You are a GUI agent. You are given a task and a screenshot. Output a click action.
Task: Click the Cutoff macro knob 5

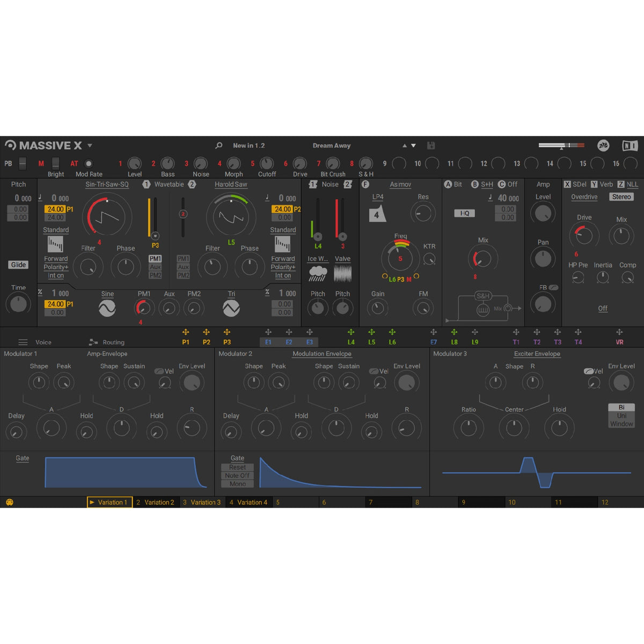click(x=267, y=164)
